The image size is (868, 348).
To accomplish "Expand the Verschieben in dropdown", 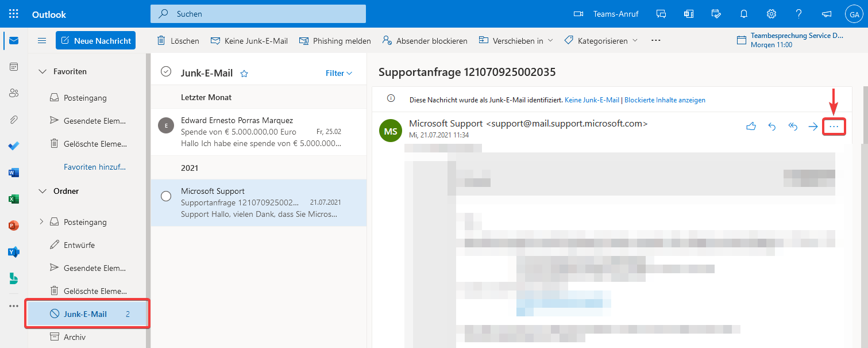I will click(x=515, y=41).
